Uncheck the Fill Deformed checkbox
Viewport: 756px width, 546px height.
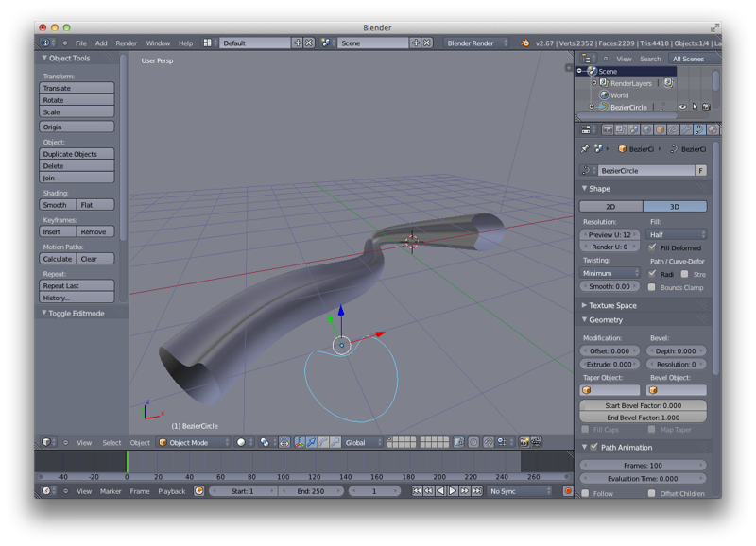tap(652, 247)
